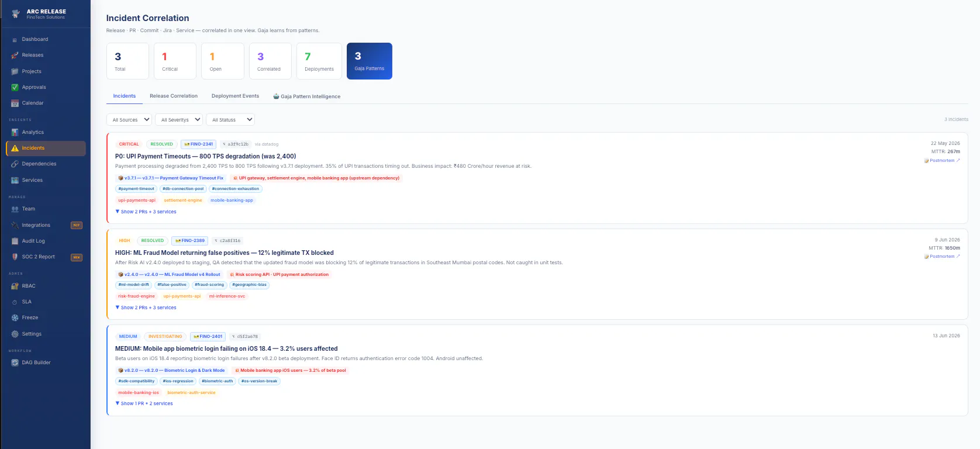980x449 pixels.
Task: Click the Dependencies link icon
Action: 15,164
